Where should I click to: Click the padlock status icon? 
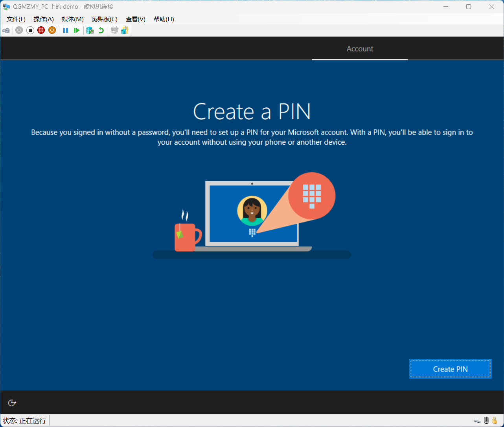[x=495, y=421]
